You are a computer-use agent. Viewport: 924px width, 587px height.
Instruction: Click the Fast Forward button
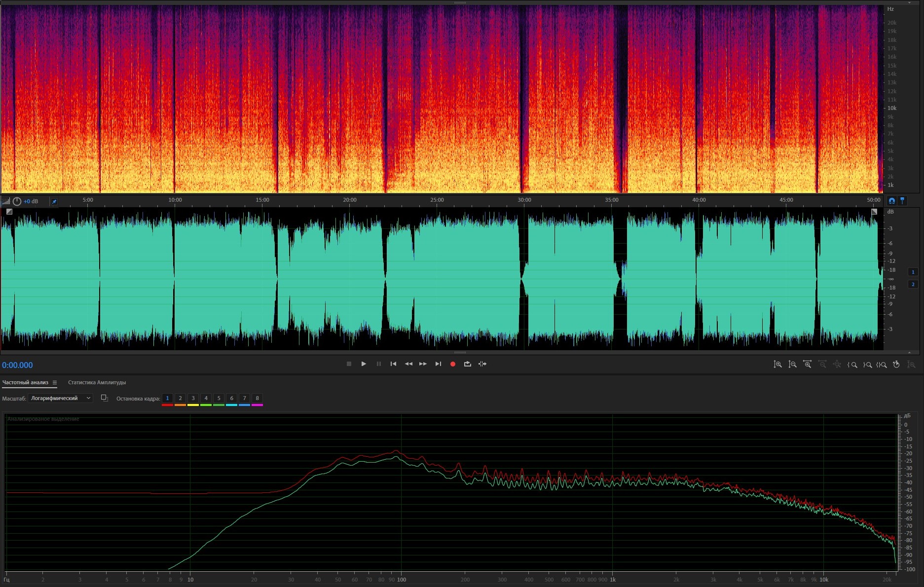coord(423,364)
